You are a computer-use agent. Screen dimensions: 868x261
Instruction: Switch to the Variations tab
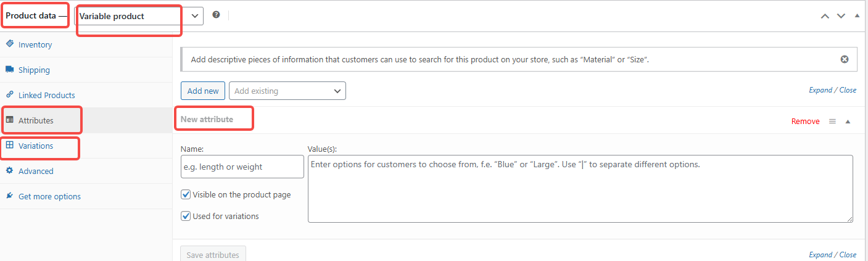click(36, 146)
